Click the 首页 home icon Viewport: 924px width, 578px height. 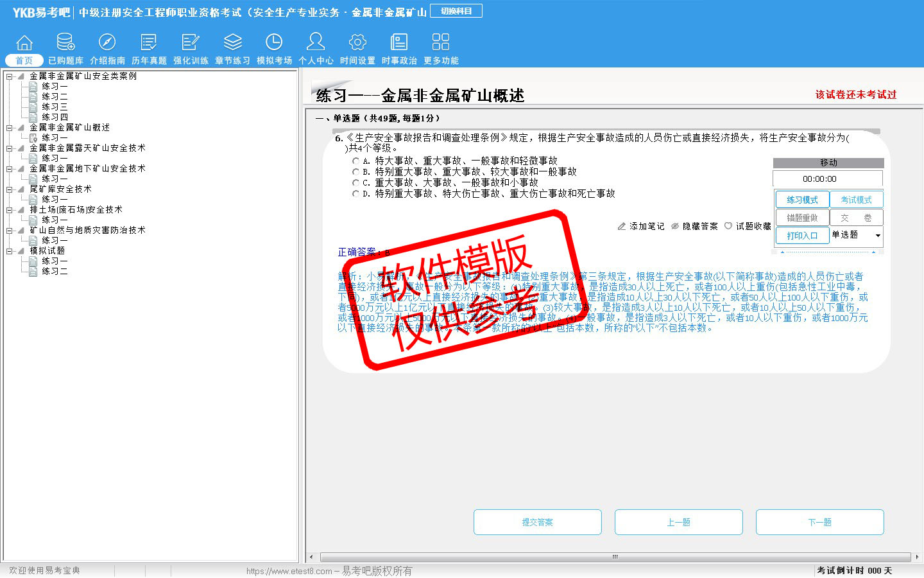click(24, 43)
